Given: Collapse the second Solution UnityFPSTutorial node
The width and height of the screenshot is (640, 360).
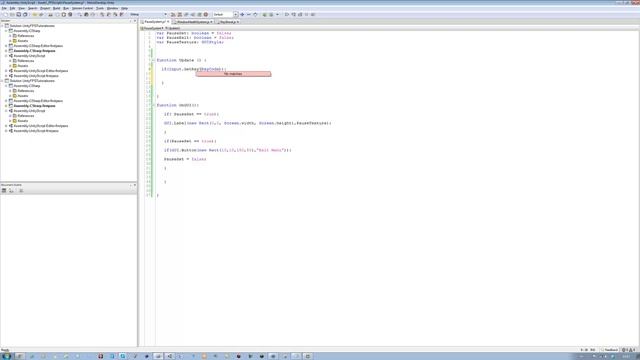Looking at the screenshot, I should 2,81.
